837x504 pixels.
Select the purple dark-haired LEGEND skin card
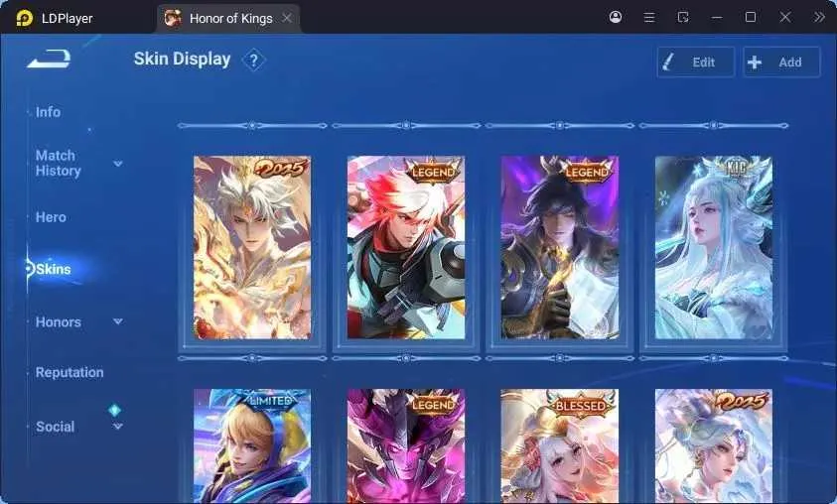click(x=559, y=247)
